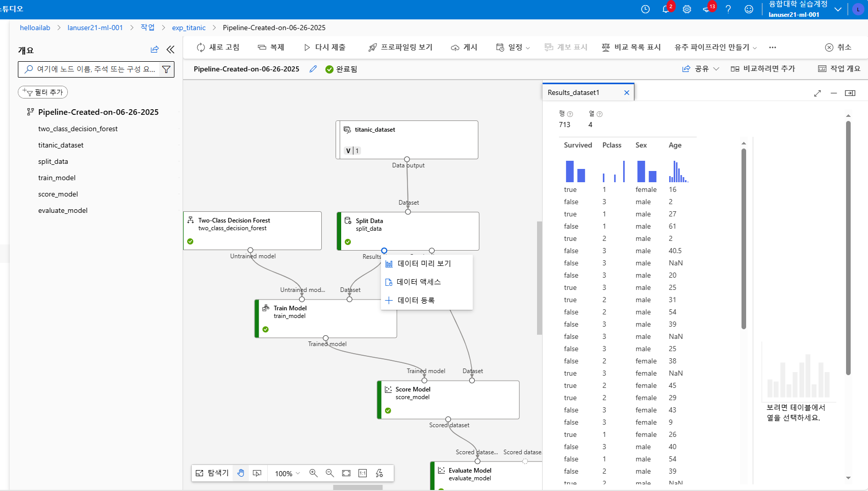Expand the 유사 파이프라인 만들기 dropdown
The width and height of the screenshot is (868, 491).
tap(754, 47)
